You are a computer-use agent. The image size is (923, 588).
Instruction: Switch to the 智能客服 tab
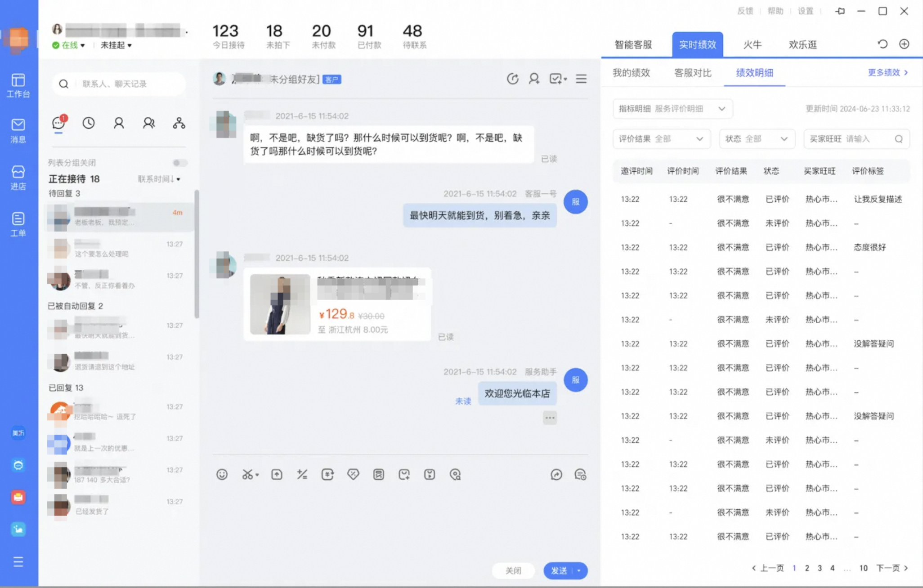633,45
